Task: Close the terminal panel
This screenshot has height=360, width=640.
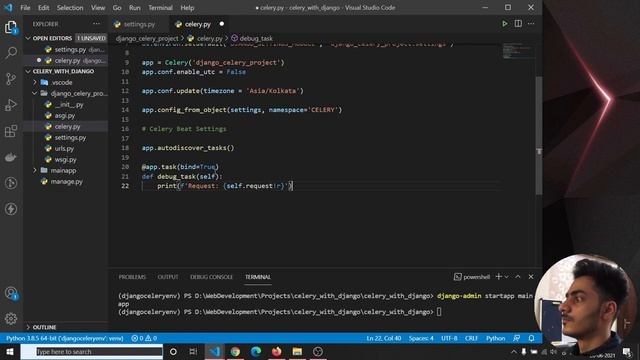Action: pyautogui.click(x=531, y=277)
